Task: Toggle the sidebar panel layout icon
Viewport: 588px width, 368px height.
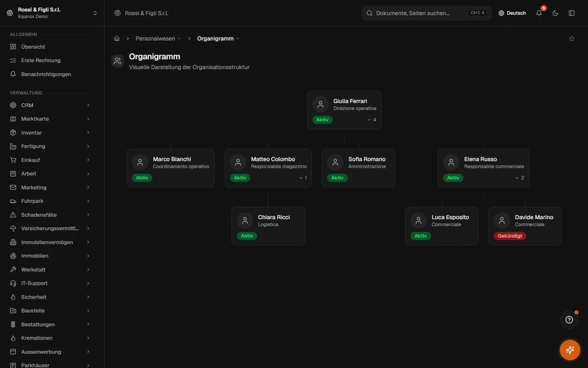Action: click(572, 13)
